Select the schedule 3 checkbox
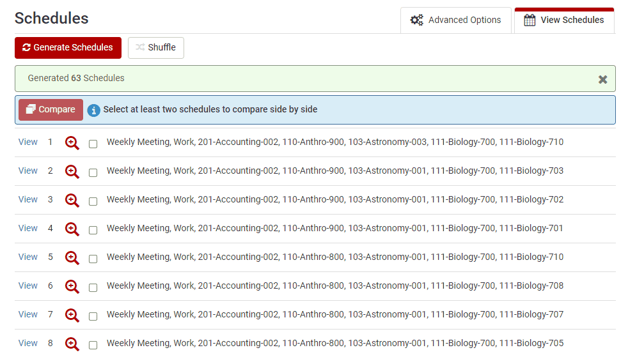Viewport: 644px width, 357px height. pyautogui.click(x=93, y=201)
